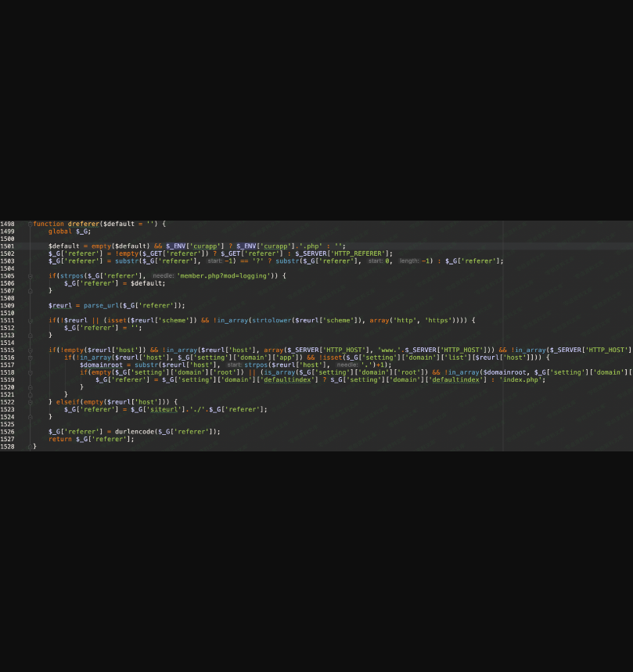Click the dreferer function name
This screenshot has width=633, height=672.
[x=84, y=224]
